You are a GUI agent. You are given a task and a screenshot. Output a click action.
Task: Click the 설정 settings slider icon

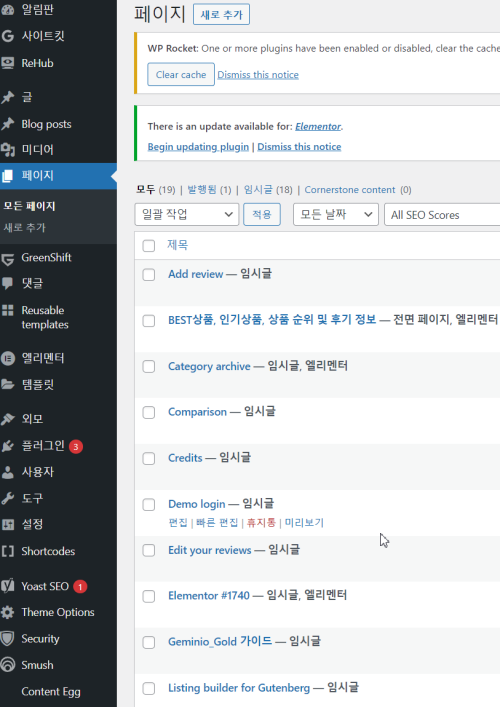point(7,524)
